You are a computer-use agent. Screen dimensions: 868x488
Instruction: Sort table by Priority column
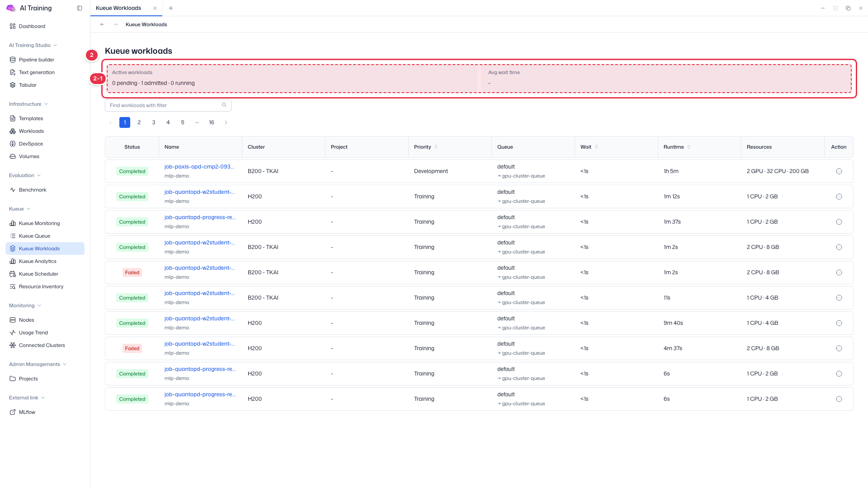[436, 147]
